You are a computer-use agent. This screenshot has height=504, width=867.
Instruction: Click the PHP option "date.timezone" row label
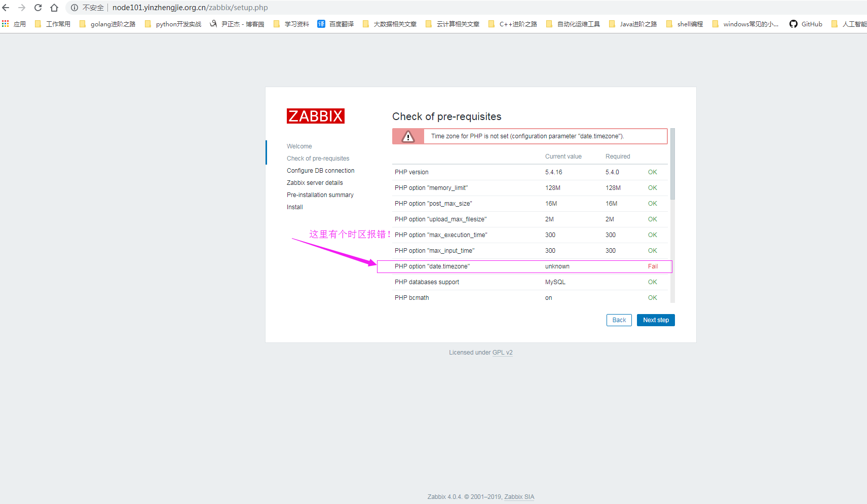[432, 266]
